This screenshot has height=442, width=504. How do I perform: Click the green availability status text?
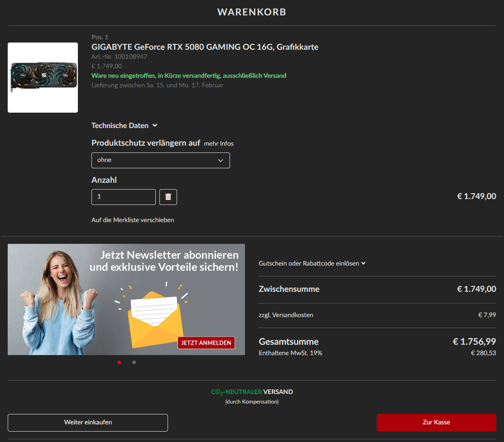(189, 76)
